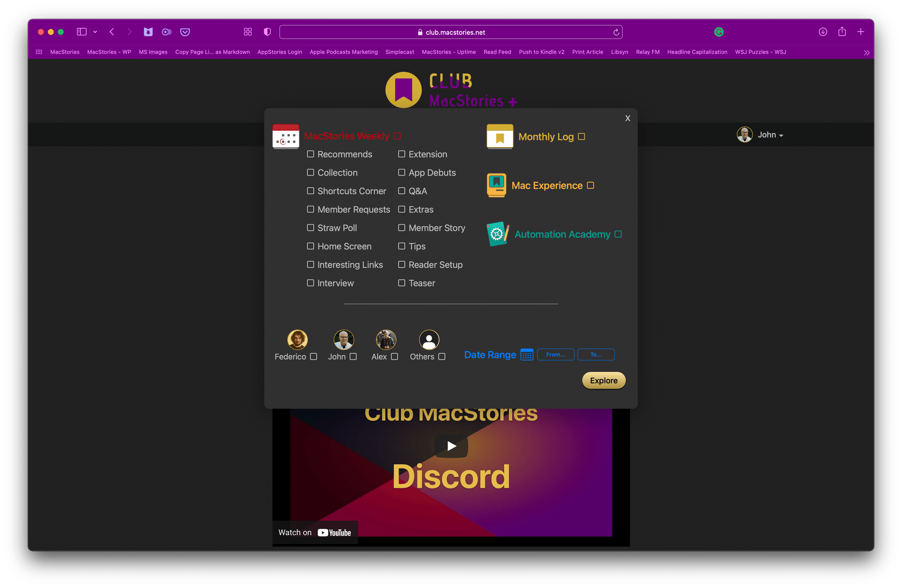This screenshot has width=902, height=588.
Task: Open the MS Images bookmark
Action: [153, 52]
